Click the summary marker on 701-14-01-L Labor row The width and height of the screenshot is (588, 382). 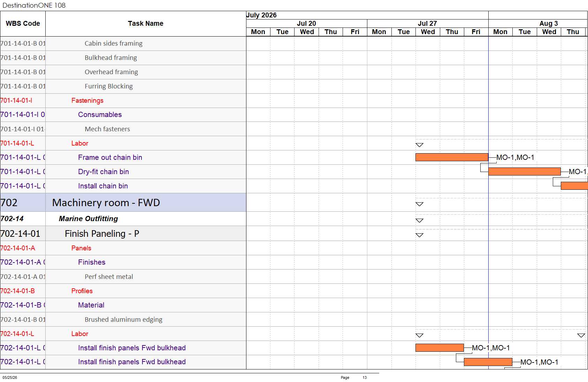[419, 145]
